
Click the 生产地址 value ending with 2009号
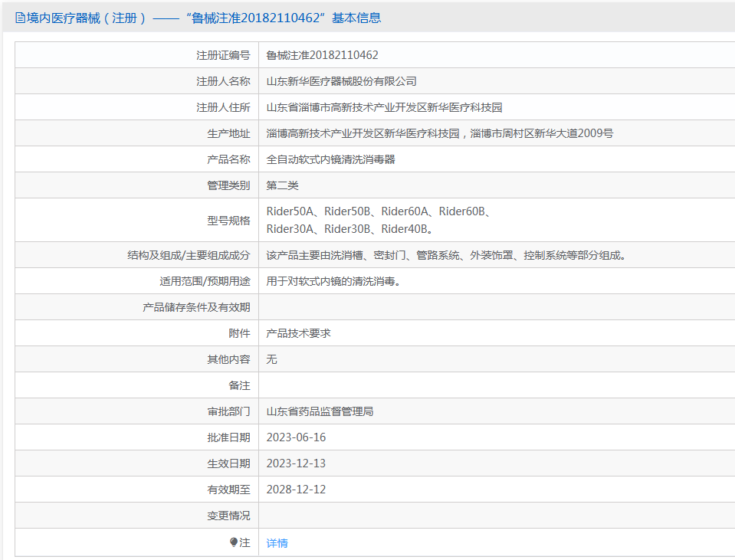click(440, 133)
